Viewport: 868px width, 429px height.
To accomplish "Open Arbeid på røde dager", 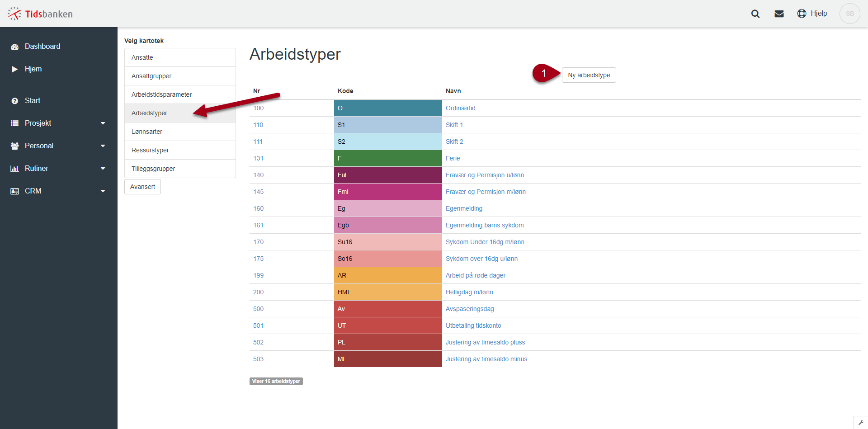I will point(476,275).
